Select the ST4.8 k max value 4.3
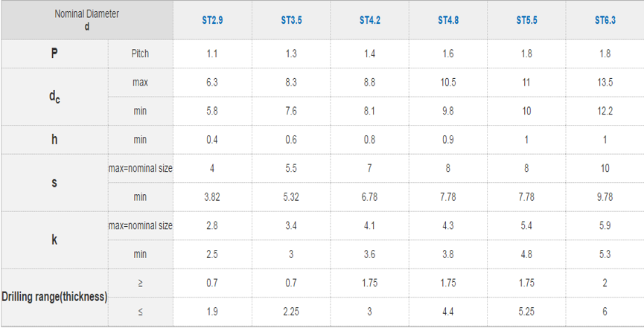644x328 pixels. click(448, 226)
